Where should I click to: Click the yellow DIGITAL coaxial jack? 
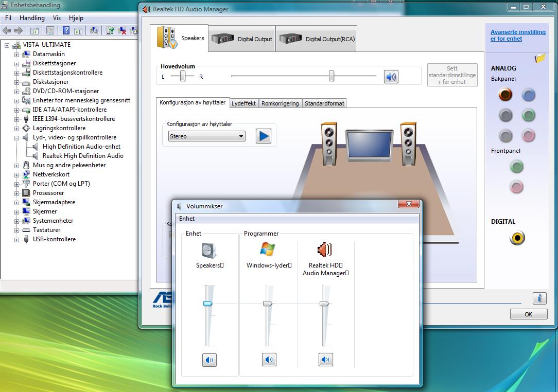pos(517,238)
